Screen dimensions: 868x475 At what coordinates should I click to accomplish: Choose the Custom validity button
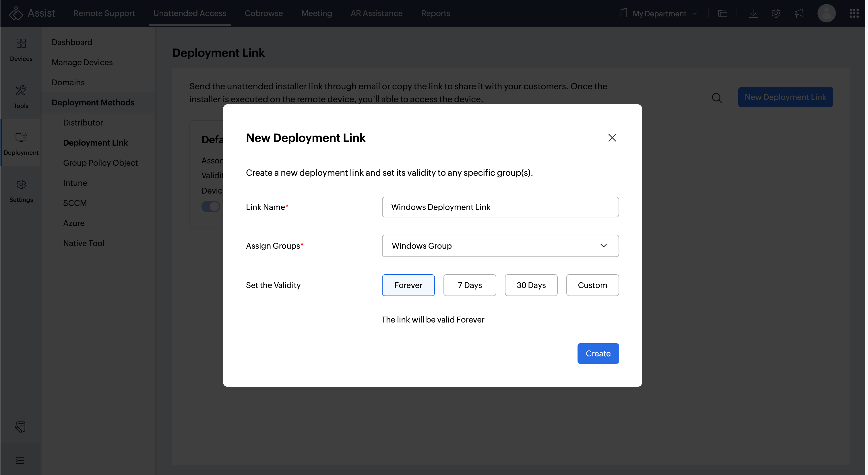pos(592,285)
